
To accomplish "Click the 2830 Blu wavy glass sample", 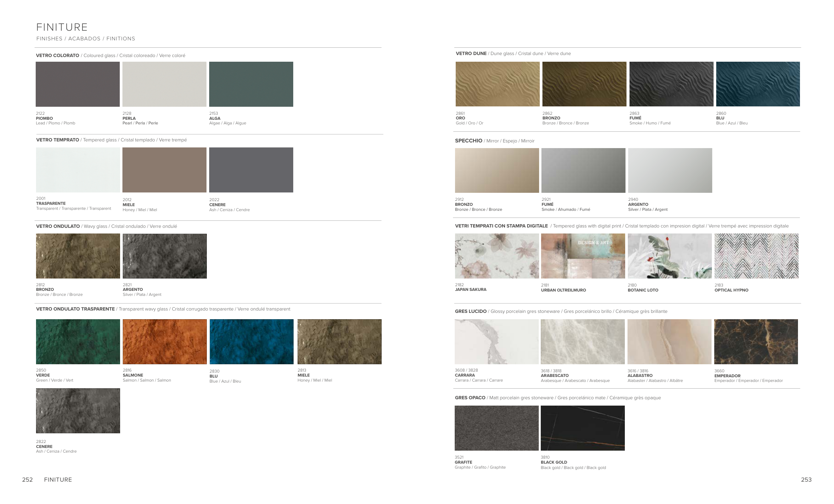I will 252,342.
